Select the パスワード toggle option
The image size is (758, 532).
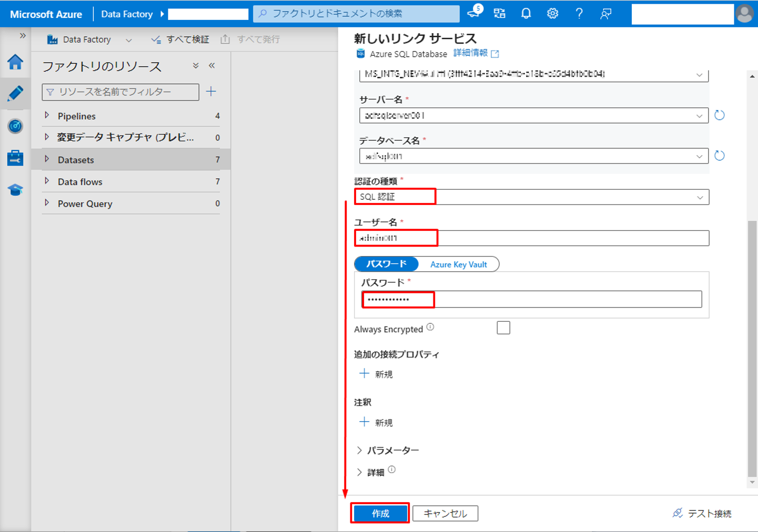(387, 264)
